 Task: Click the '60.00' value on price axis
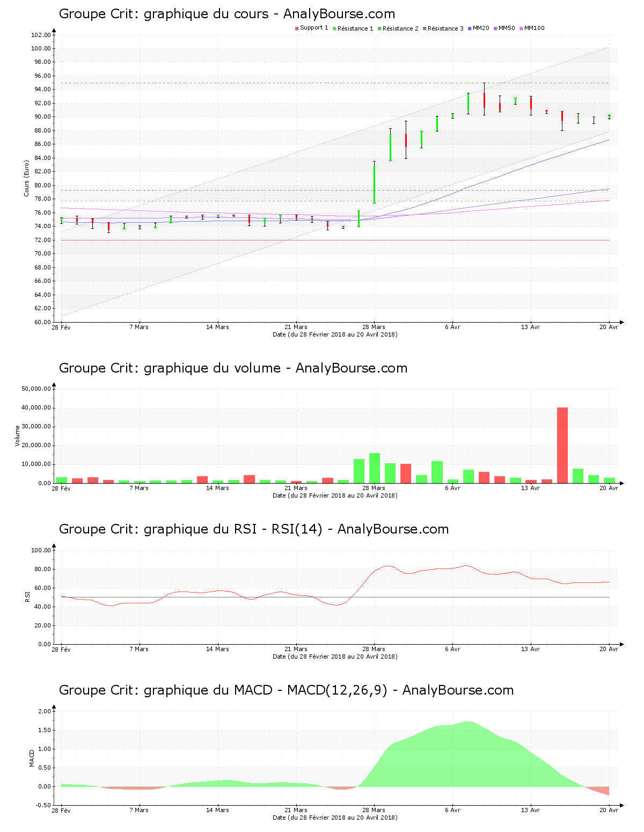[42, 322]
